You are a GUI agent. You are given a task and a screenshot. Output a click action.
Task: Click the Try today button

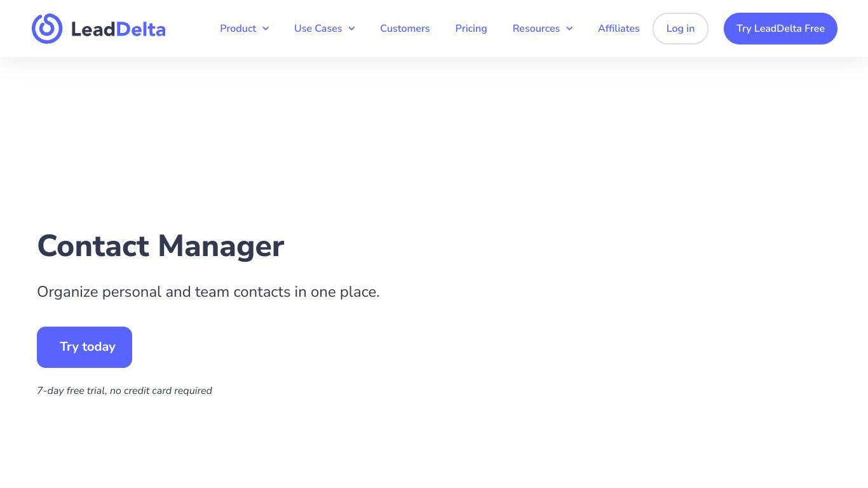point(85,347)
